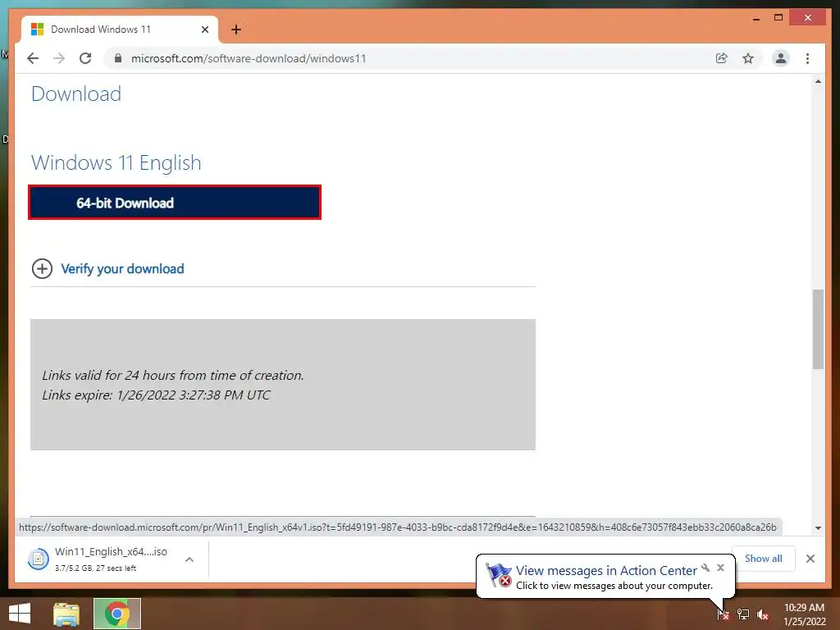Screen dimensions: 840x630
Task: Share this page via share icon
Action: (x=722, y=58)
